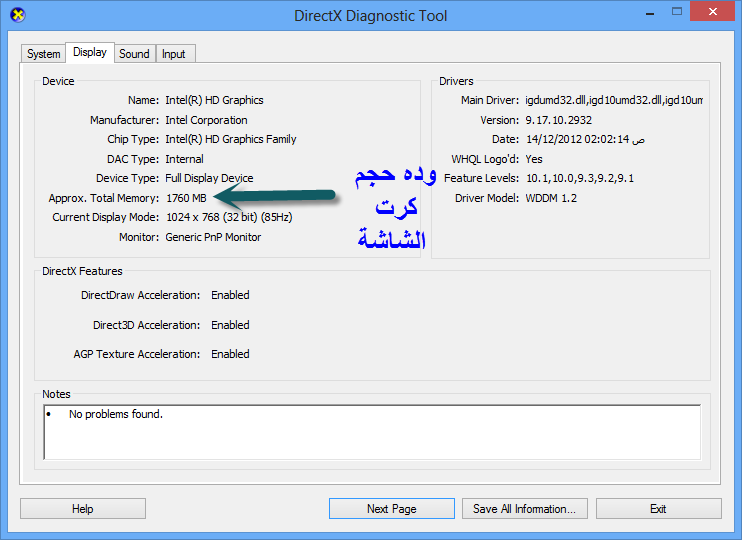Image resolution: width=742 pixels, height=540 pixels.
Task: Click the 'Internal' DAC type value
Action: click(x=185, y=159)
